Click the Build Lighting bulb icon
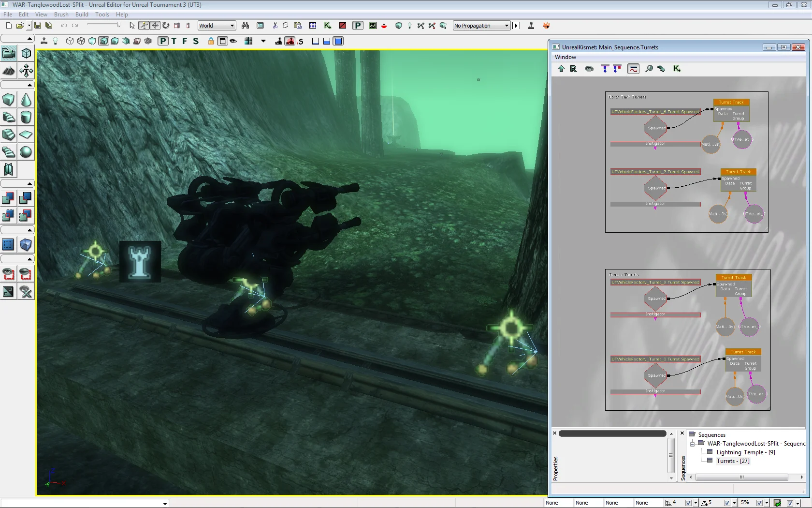Screen dimensions: 812x508 [x=410, y=26]
